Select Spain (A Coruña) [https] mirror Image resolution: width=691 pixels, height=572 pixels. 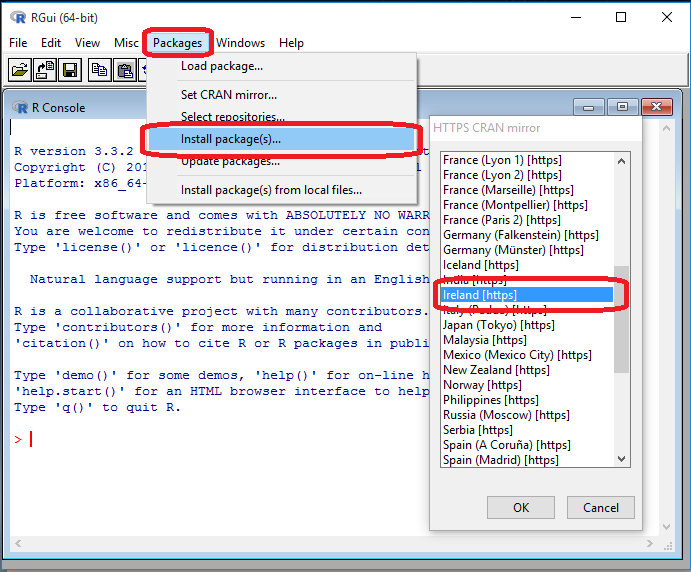pyautogui.click(x=527, y=445)
